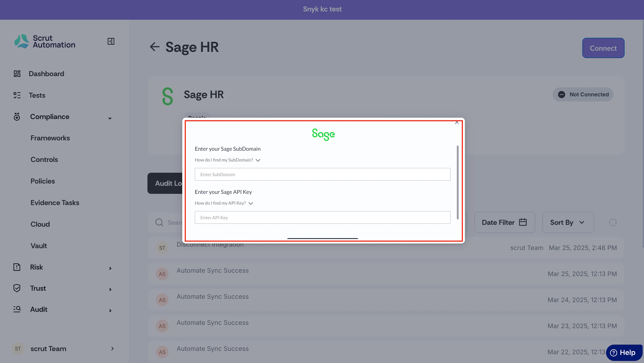Image resolution: width=644 pixels, height=363 pixels.
Task: Collapse the sidebar panel icon
Action: [x=111, y=41]
